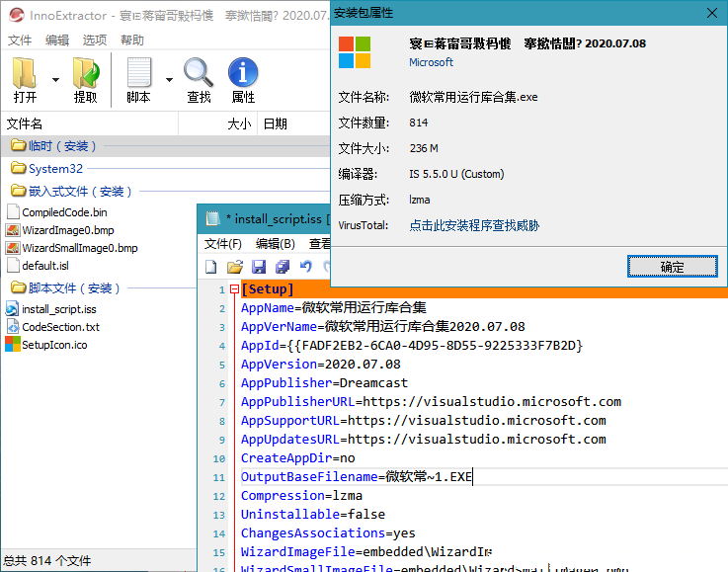Collapse the [Setup] section fold marker
The height and width of the screenshot is (572, 728).
point(234,289)
